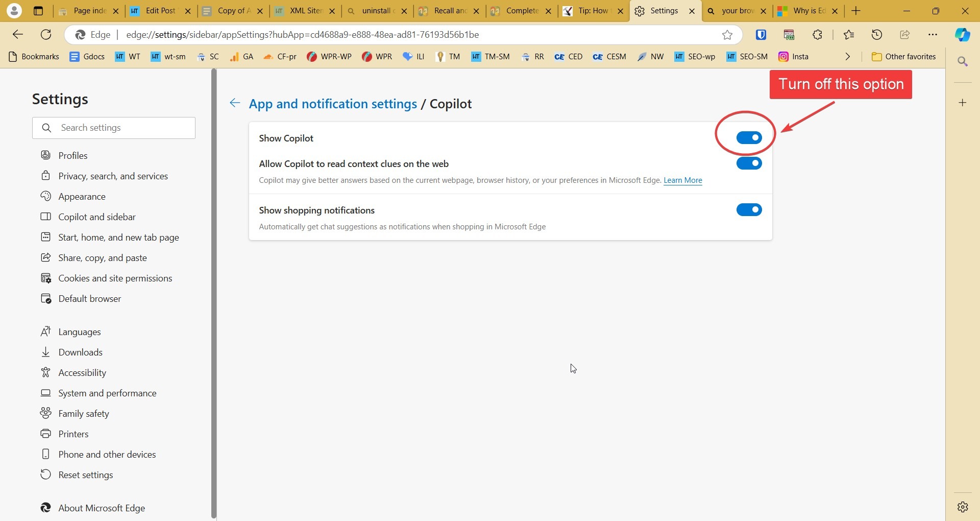Image resolution: width=980 pixels, height=521 pixels.
Task: Open a new tab with plus button
Action: [x=856, y=11]
